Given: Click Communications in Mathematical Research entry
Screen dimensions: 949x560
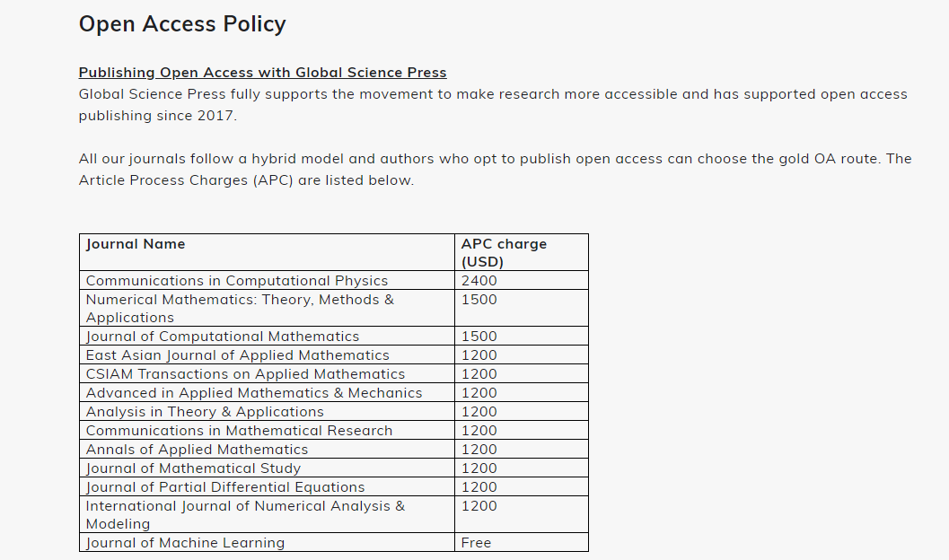Looking at the screenshot, I should tap(239, 431).
